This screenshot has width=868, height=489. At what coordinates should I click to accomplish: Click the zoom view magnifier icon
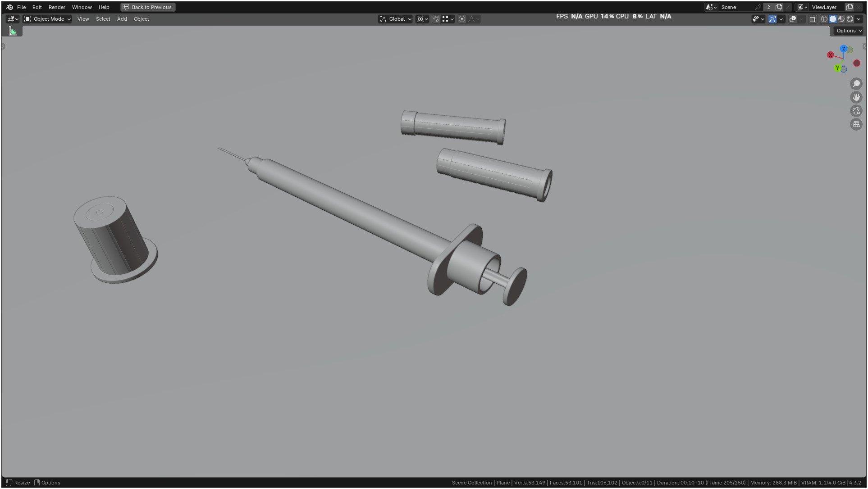[x=856, y=84]
